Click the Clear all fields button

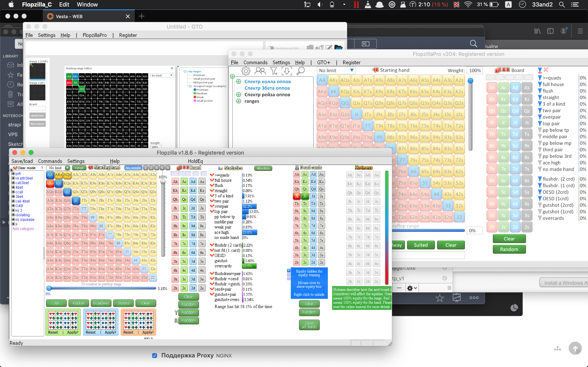[x=309, y=325]
